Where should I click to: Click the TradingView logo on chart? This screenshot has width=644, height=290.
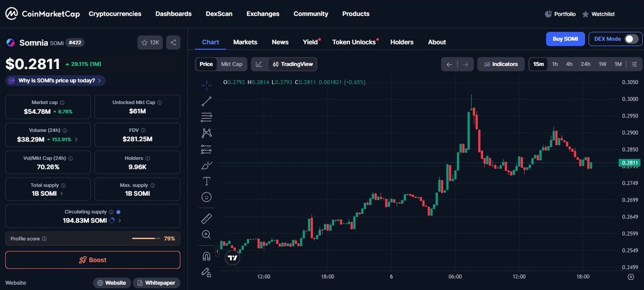coord(232,258)
